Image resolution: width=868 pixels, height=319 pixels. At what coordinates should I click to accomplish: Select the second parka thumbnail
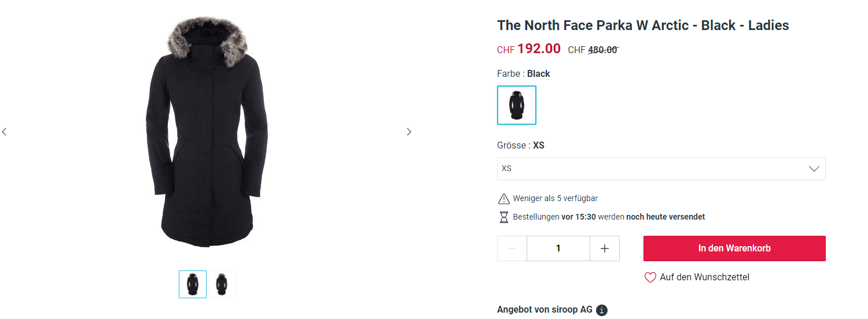[x=222, y=284]
